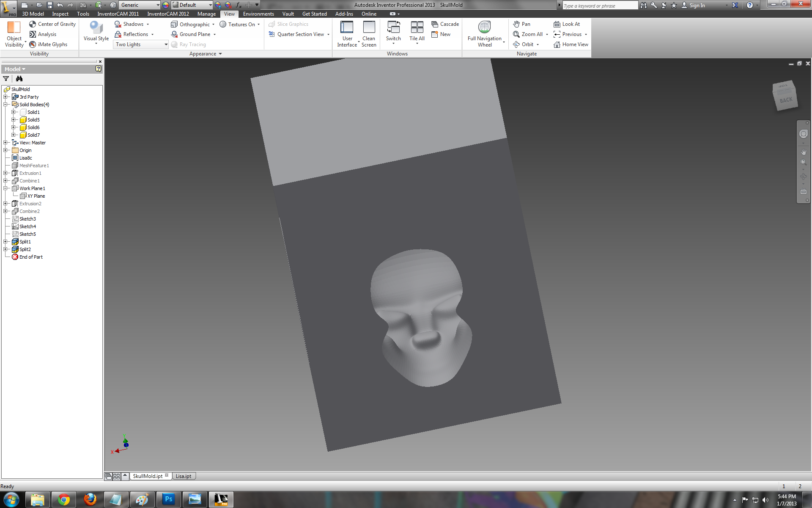This screenshot has height=508, width=812.
Task: Select End of Part marker
Action: pyautogui.click(x=31, y=257)
